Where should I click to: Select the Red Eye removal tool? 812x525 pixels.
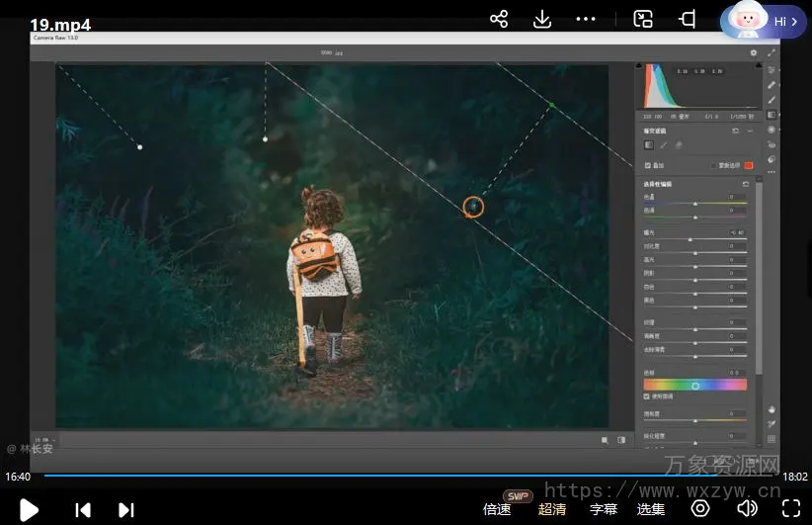(x=771, y=144)
